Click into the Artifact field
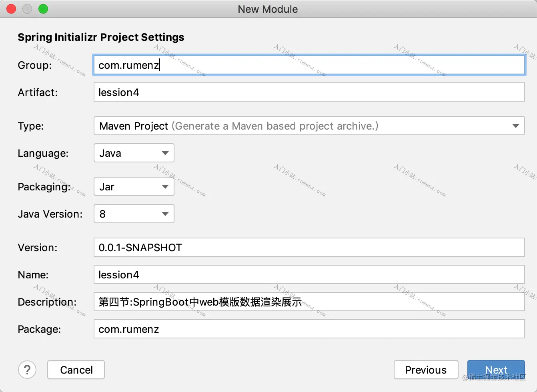Viewport: 537px width, 392px height. point(309,92)
